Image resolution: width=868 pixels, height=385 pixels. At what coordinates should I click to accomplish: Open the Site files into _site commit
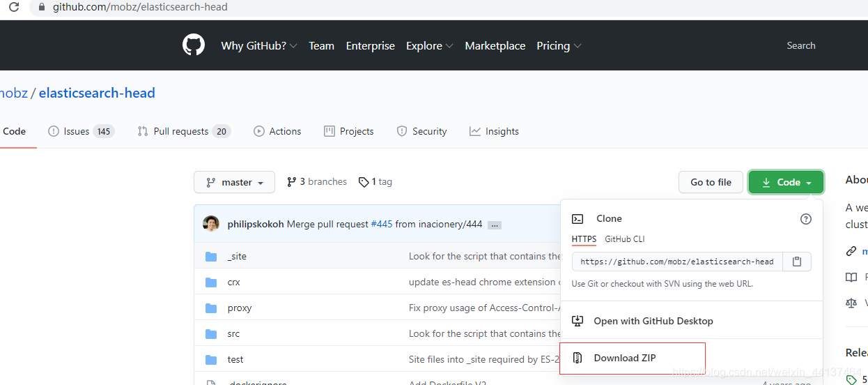(484, 359)
